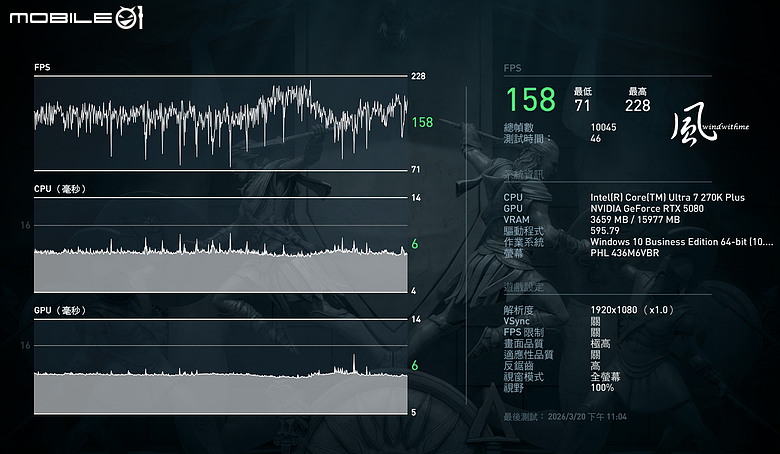Image resolution: width=780 pixels, height=454 pixels.
Task: Click the 反鋸齒 label
Action: (518, 365)
